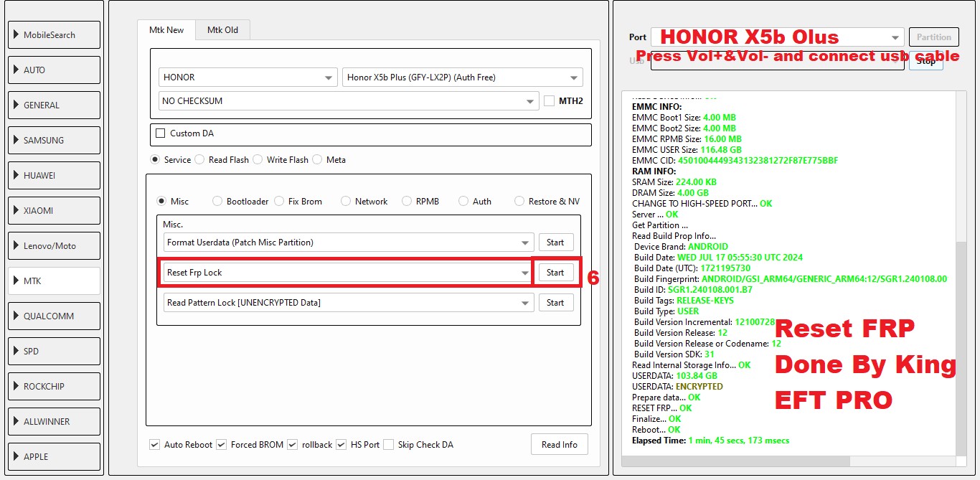Open the APPLE sidebar section
Screen dimensions: 980x480
click(55, 457)
